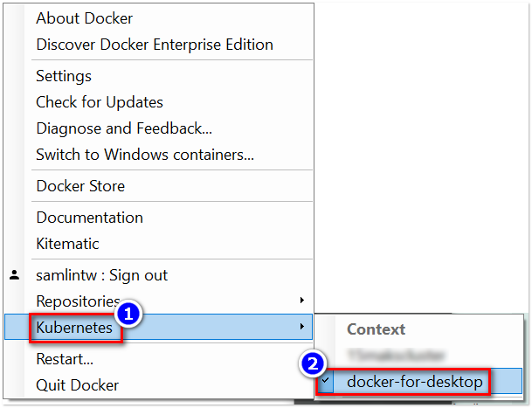Select the docker-for-desktop context
Viewport: 532px width, 408px height.
coord(414,382)
